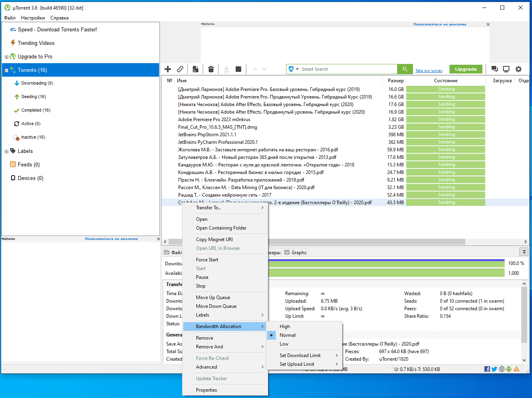Open Feeds (0) in the sidebar

(29, 164)
